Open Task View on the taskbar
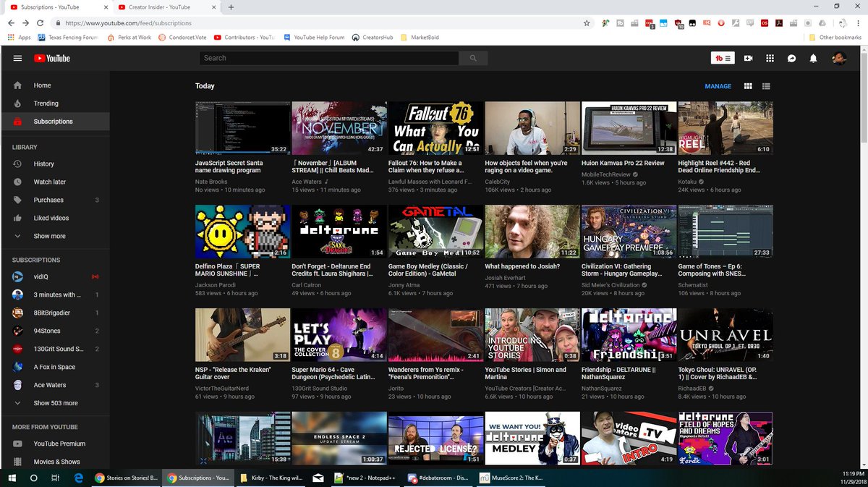 [55, 478]
